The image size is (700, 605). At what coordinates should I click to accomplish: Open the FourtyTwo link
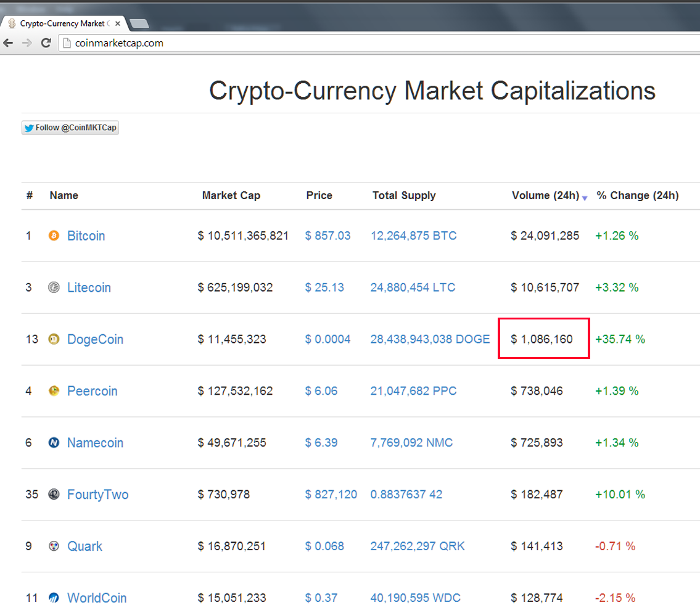[x=98, y=495]
